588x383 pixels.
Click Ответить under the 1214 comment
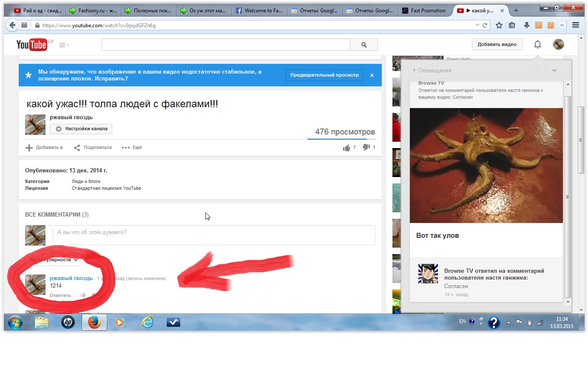(x=60, y=295)
